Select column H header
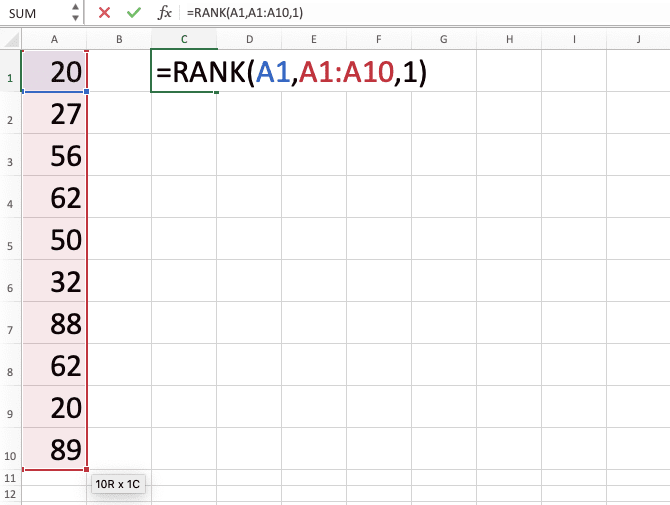The image size is (670, 505). 509,39
